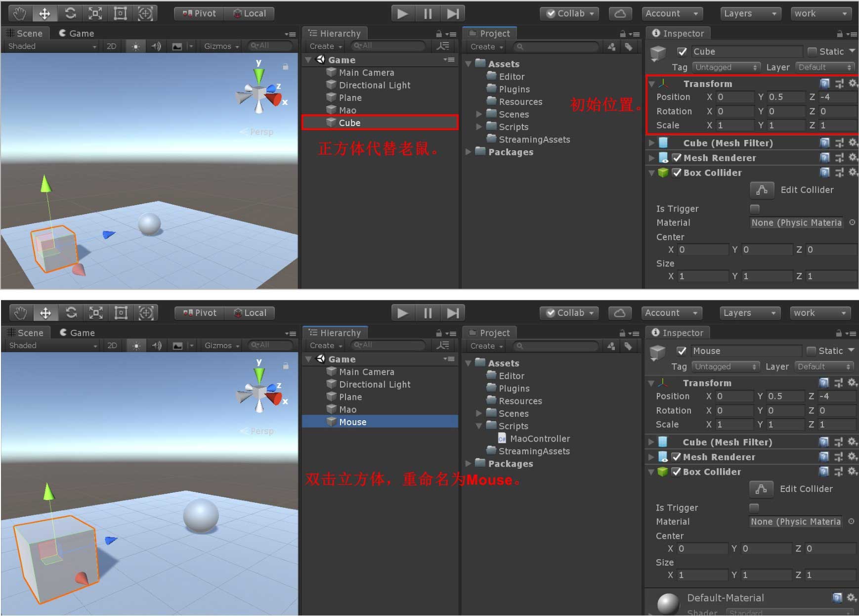Image resolution: width=859 pixels, height=616 pixels.
Task: Open Transform preset icon in the Cube Inspector
Action: [839, 84]
